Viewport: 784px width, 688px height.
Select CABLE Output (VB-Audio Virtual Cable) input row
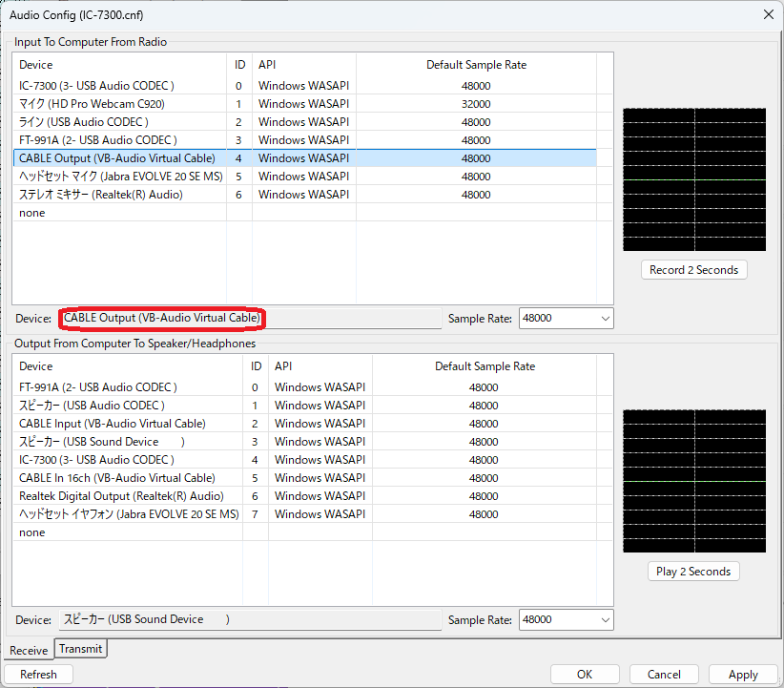[x=305, y=158]
